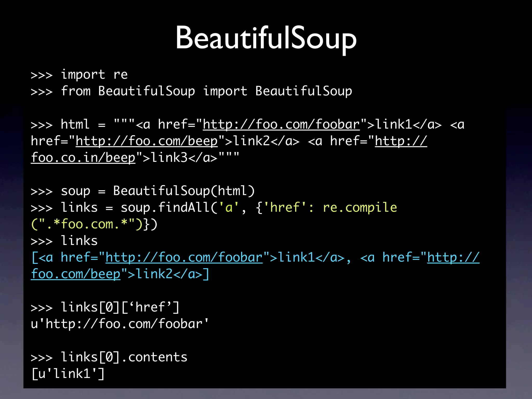
Task: Click the links[0]['href'] line
Action: pos(105,307)
